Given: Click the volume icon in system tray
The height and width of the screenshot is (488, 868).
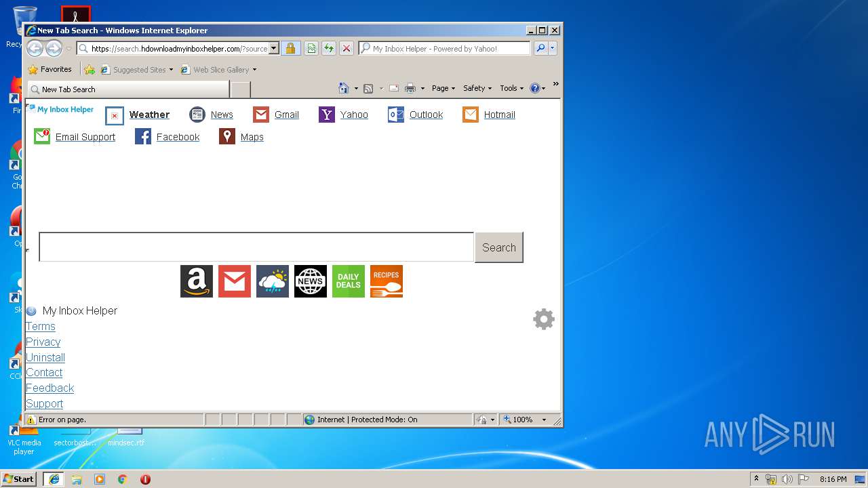Looking at the screenshot, I should (x=787, y=479).
